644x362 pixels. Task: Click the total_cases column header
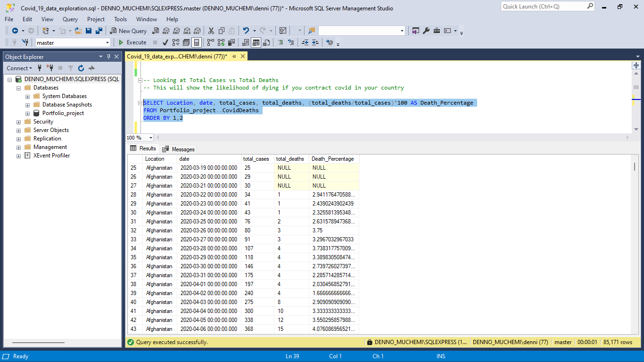coord(257,159)
